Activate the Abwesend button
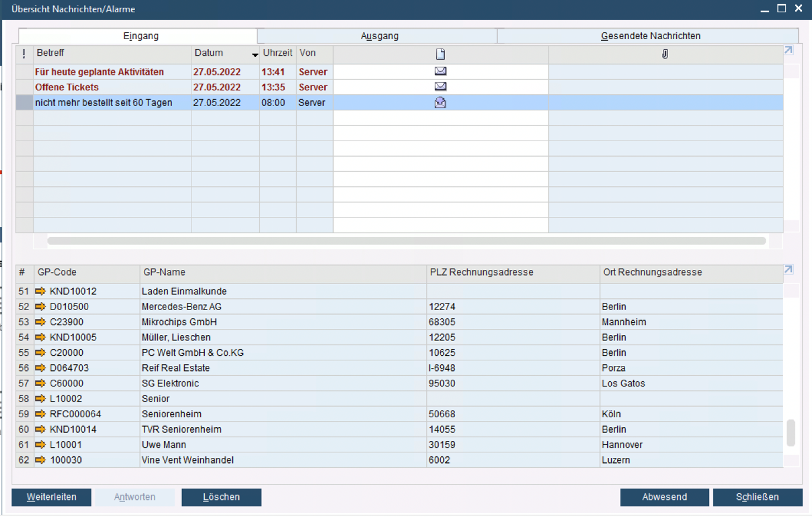Image resolution: width=812 pixels, height=517 pixels. coord(664,497)
